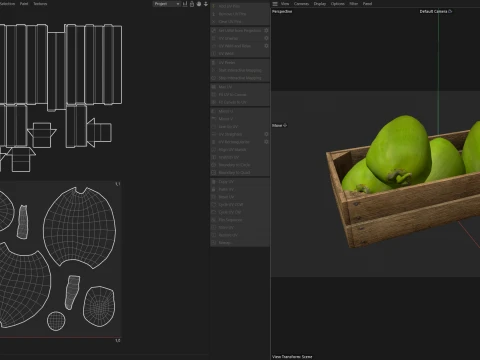Screen dimensions: 480x360
Task: Run the UV Rectangularize command
Action: pos(236,142)
